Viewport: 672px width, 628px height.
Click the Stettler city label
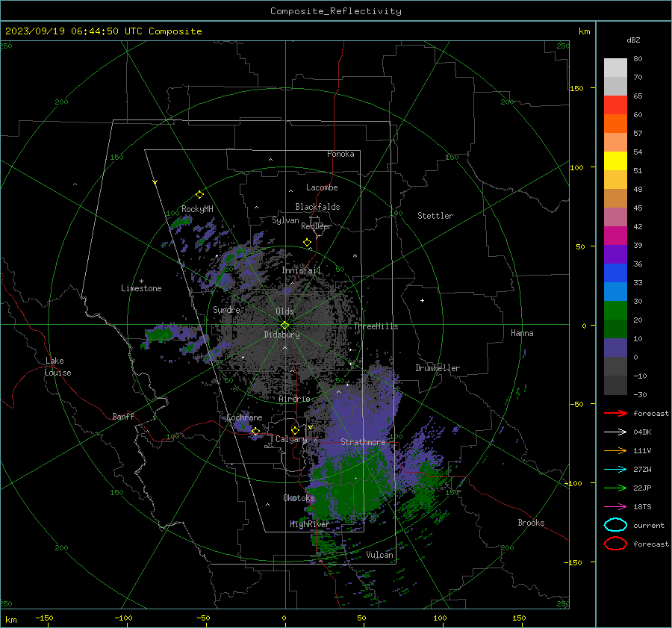pos(435,216)
